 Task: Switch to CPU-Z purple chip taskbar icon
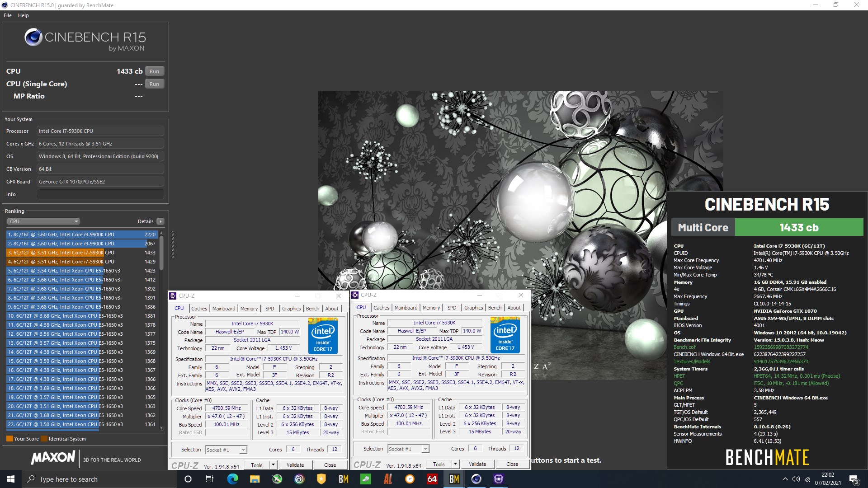click(499, 479)
